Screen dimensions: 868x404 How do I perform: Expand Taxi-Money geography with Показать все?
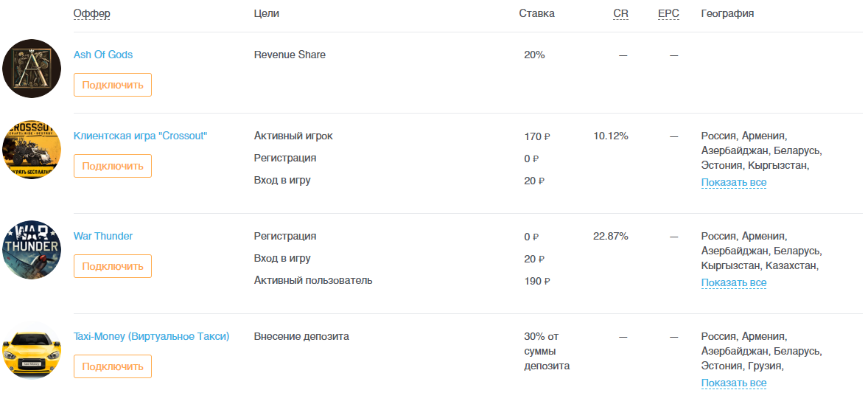pyautogui.click(x=733, y=383)
